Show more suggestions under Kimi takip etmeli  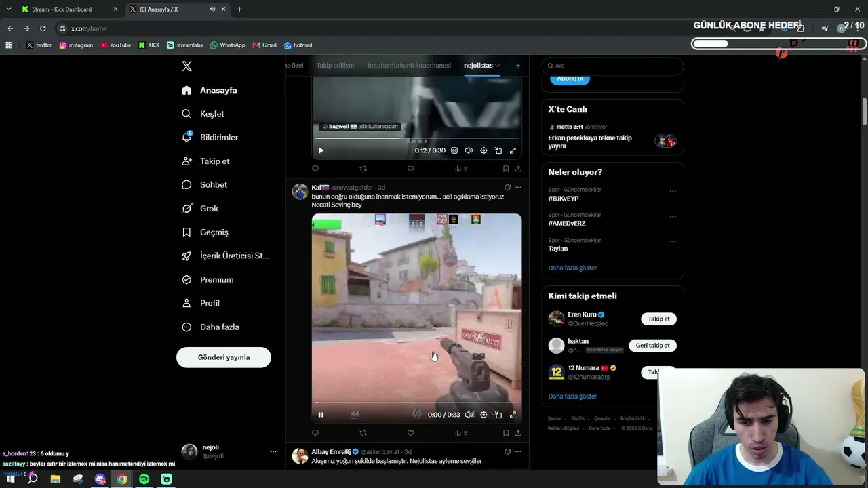572,396
